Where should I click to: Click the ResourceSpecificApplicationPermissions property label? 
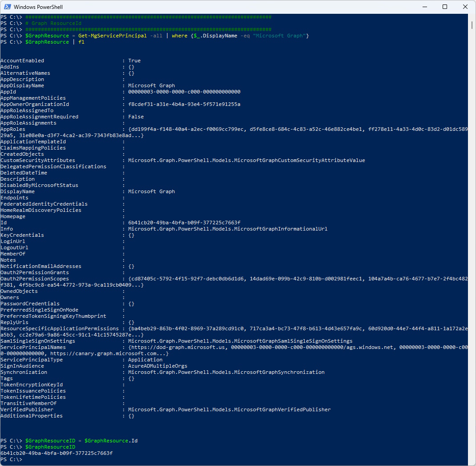point(60,328)
